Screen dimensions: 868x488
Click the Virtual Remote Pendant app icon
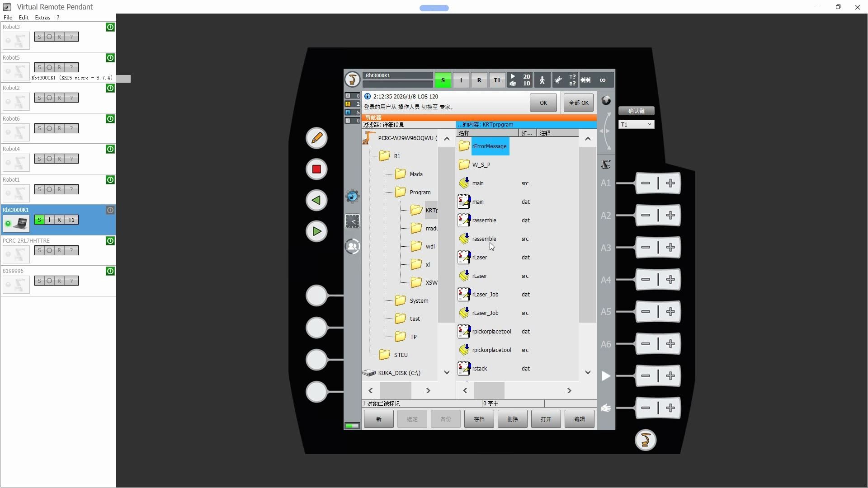point(7,7)
